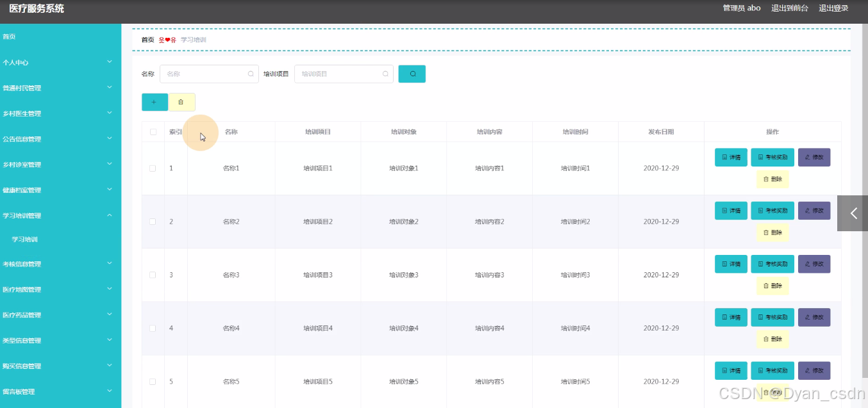Focus the 培训项目 search input field
This screenshot has height=408, width=868.
coord(344,74)
